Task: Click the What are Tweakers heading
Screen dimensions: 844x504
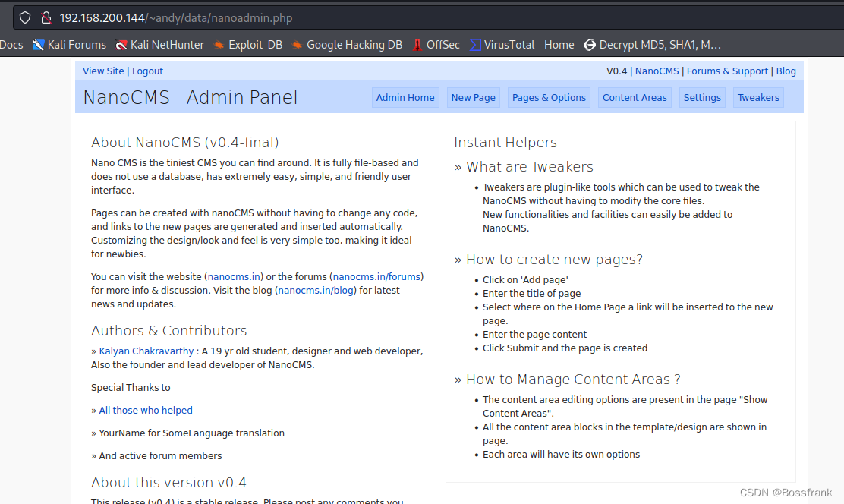Action: (x=530, y=167)
